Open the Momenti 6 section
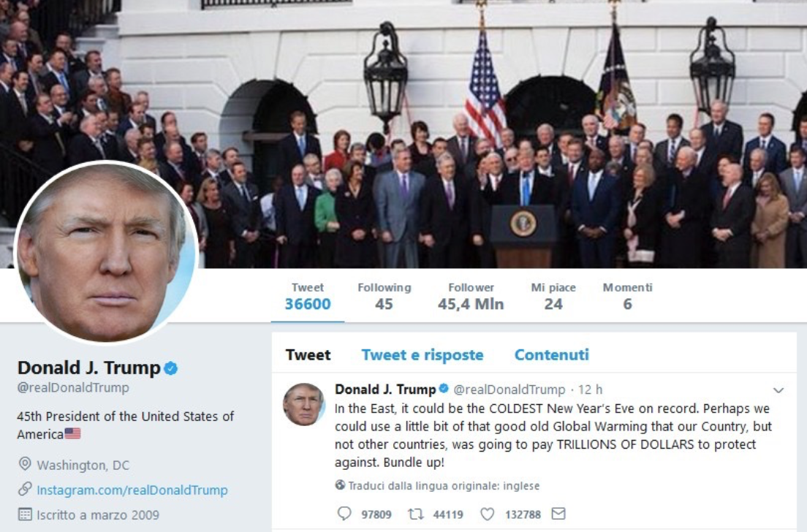This screenshot has width=807, height=532. click(x=627, y=297)
